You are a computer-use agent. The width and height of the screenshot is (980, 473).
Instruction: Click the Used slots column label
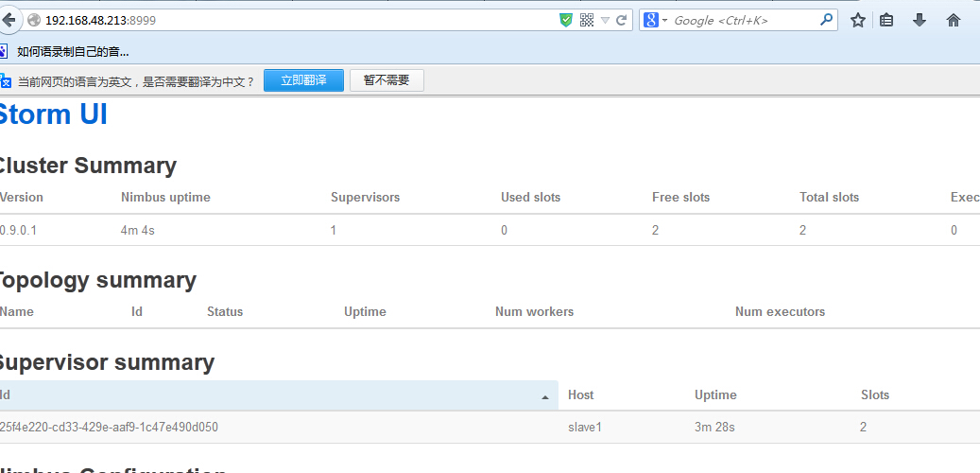[x=530, y=197]
